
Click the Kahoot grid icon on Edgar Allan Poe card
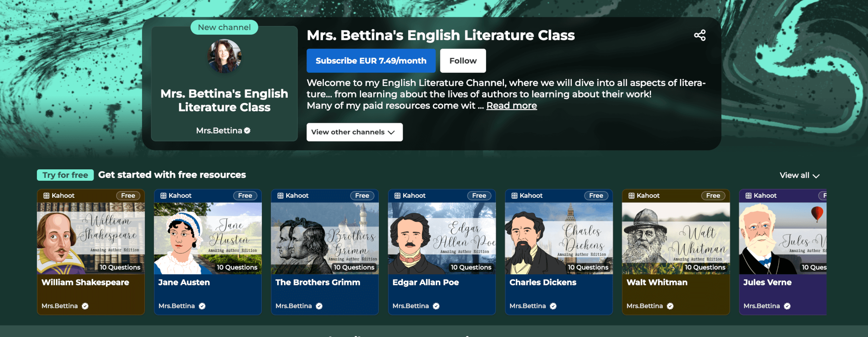pyautogui.click(x=397, y=196)
